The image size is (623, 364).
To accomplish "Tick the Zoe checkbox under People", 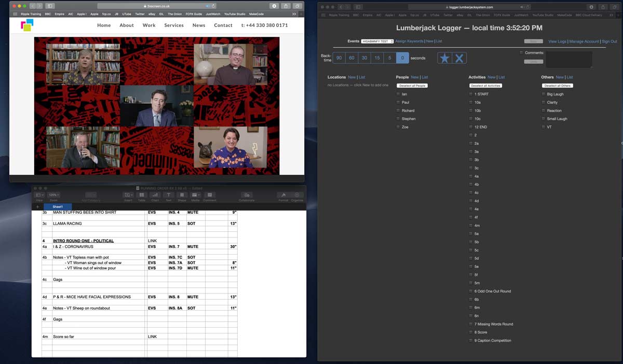I will [x=398, y=127].
